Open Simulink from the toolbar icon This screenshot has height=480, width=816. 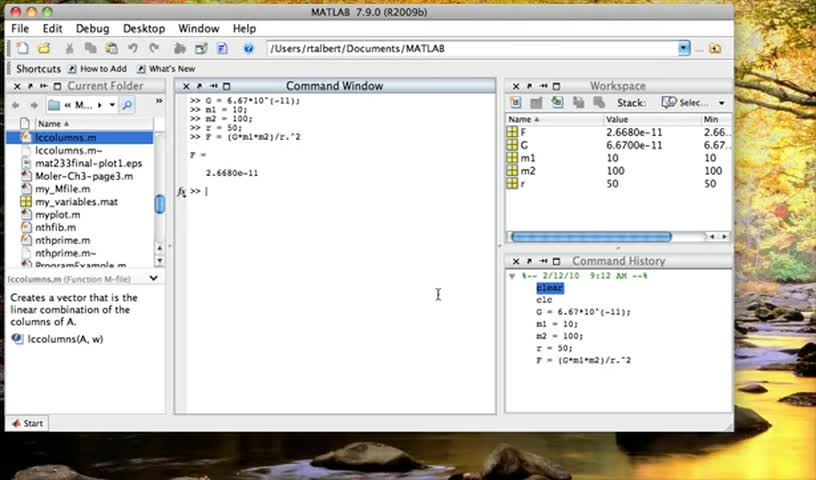click(180, 48)
